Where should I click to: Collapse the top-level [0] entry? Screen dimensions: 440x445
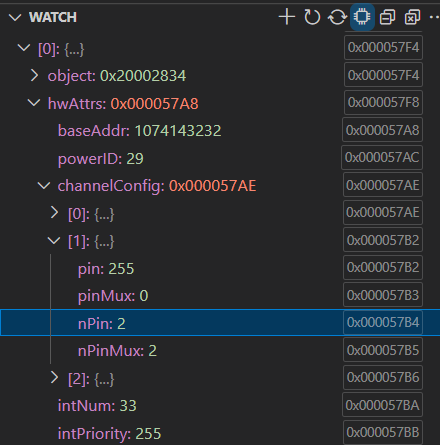tap(24, 48)
